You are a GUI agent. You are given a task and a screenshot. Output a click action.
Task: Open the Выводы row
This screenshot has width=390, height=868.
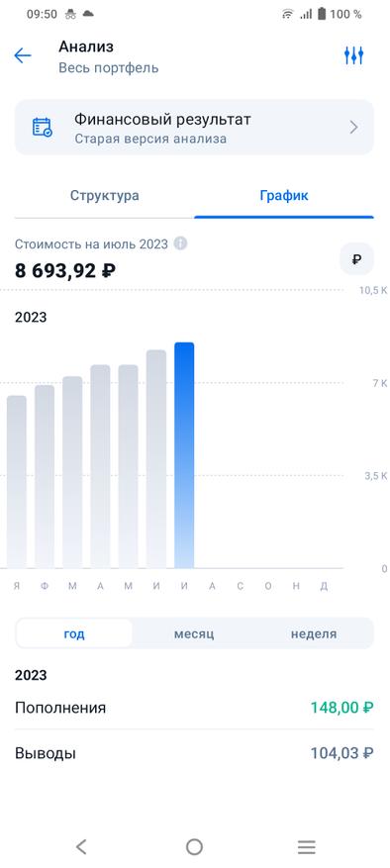(x=194, y=753)
